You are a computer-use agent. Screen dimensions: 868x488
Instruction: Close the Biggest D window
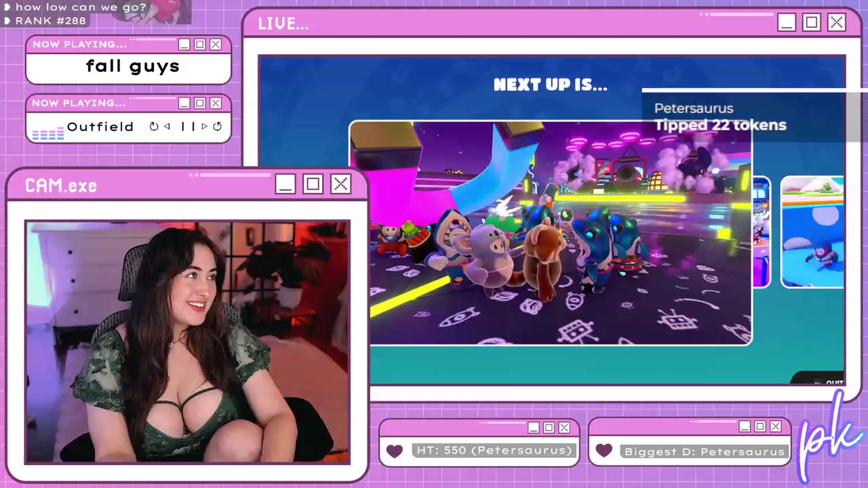[x=776, y=426]
